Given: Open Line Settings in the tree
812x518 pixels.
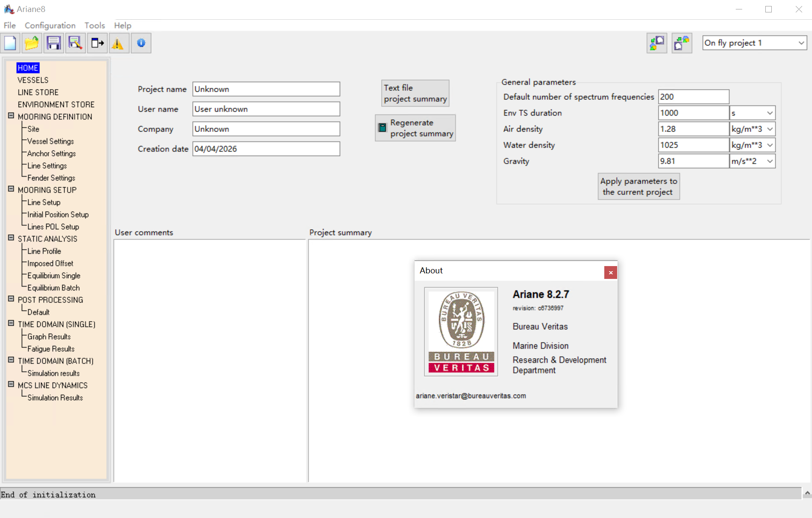Looking at the screenshot, I should tap(47, 166).
